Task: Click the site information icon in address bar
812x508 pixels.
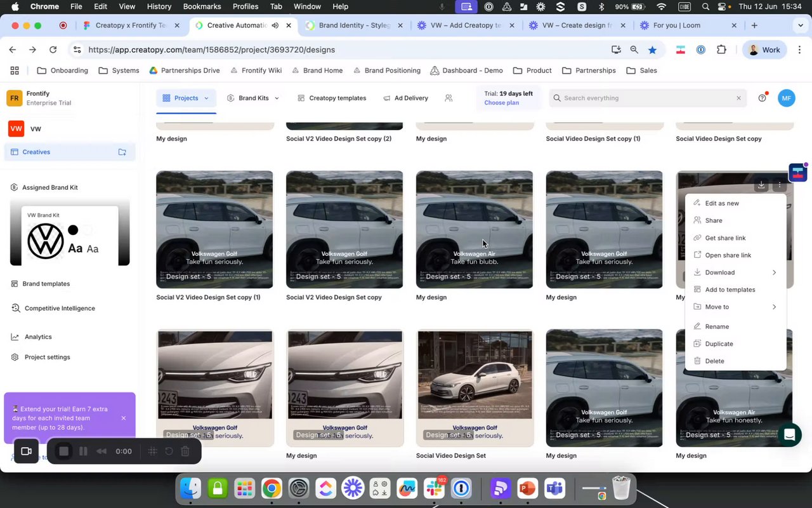Action: [x=77, y=50]
